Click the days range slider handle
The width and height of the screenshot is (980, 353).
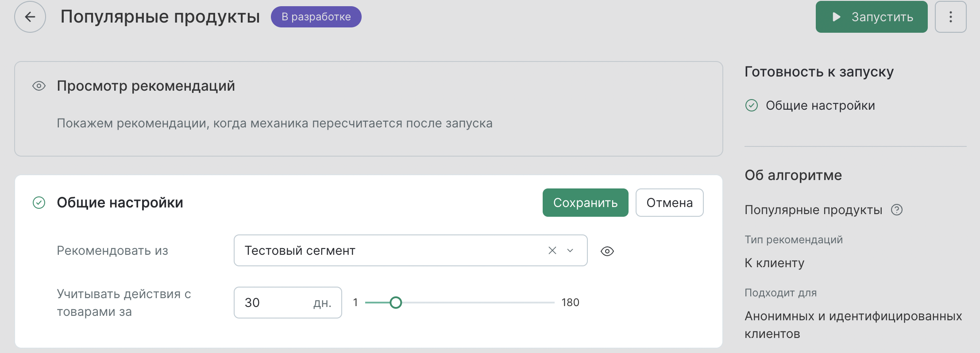[396, 303]
